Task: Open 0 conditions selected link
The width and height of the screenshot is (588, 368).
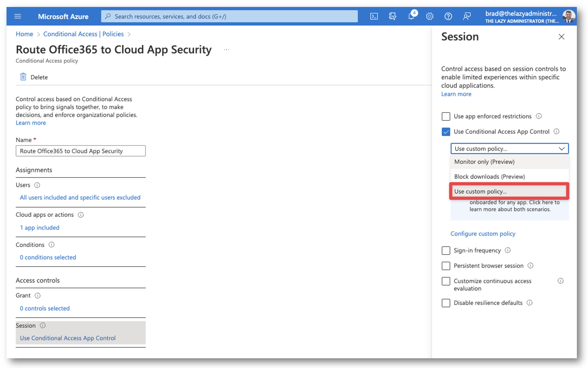Action: coord(48,257)
